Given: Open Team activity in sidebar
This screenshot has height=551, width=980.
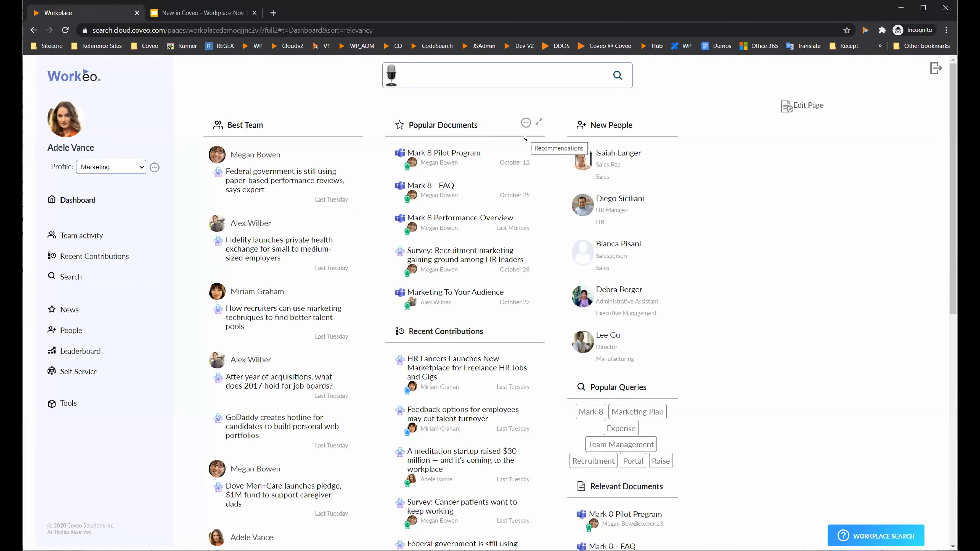Looking at the screenshot, I should pos(81,235).
